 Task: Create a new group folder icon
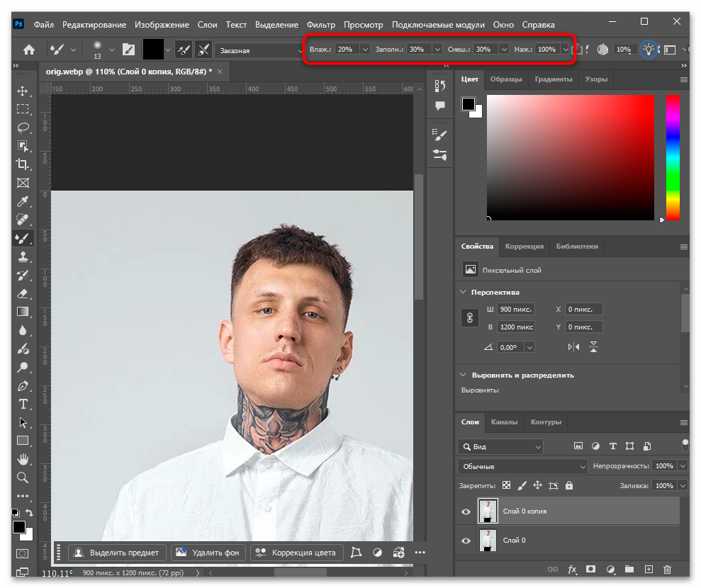click(x=629, y=570)
